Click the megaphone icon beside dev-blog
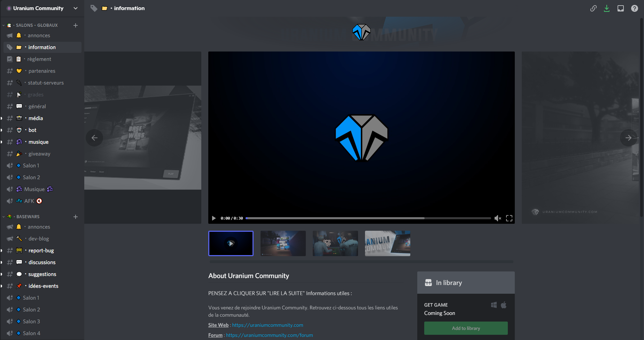Image resolution: width=644 pixels, height=340 pixels. (x=10, y=239)
